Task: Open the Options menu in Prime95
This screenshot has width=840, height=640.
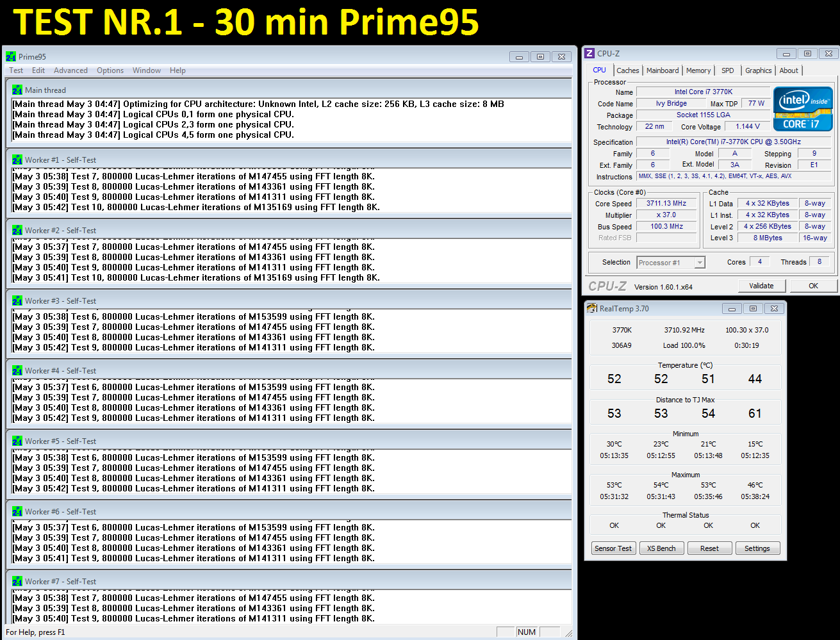Action: (110, 70)
